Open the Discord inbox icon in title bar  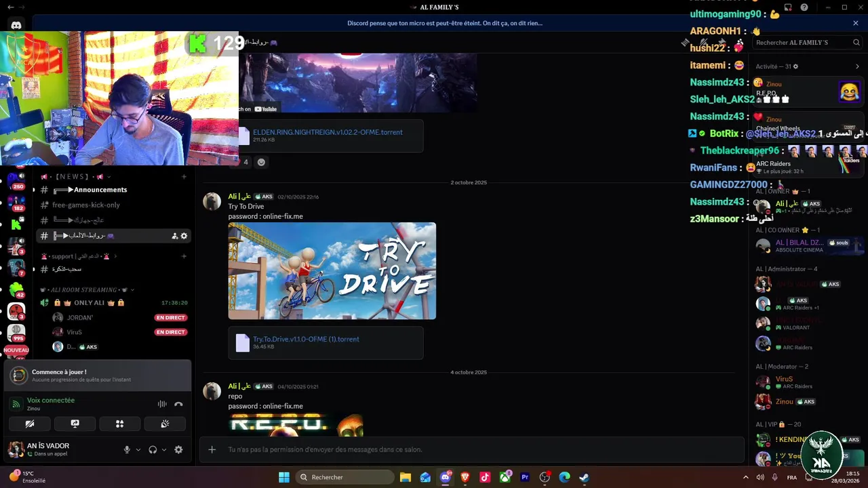click(788, 7)
